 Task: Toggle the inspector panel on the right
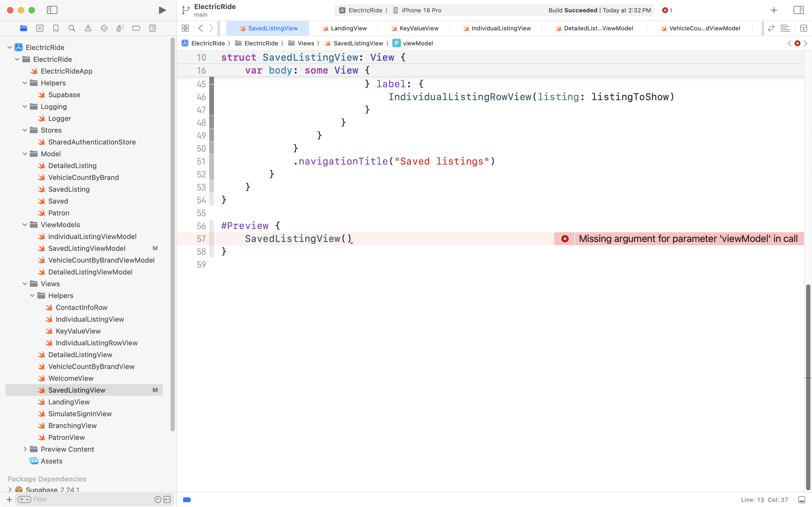click(x=798, y=10)
